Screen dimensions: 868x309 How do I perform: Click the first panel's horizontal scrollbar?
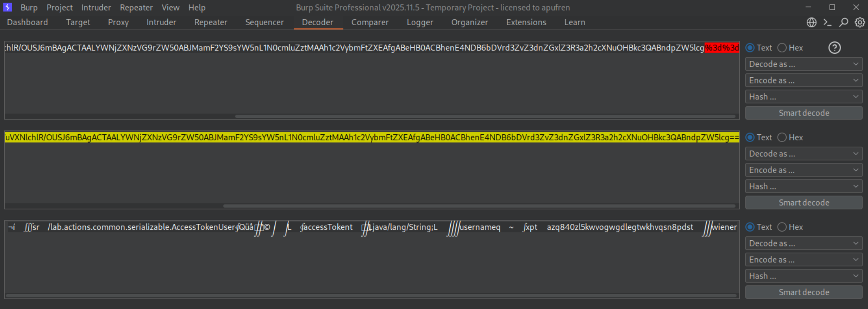(485, 116)
